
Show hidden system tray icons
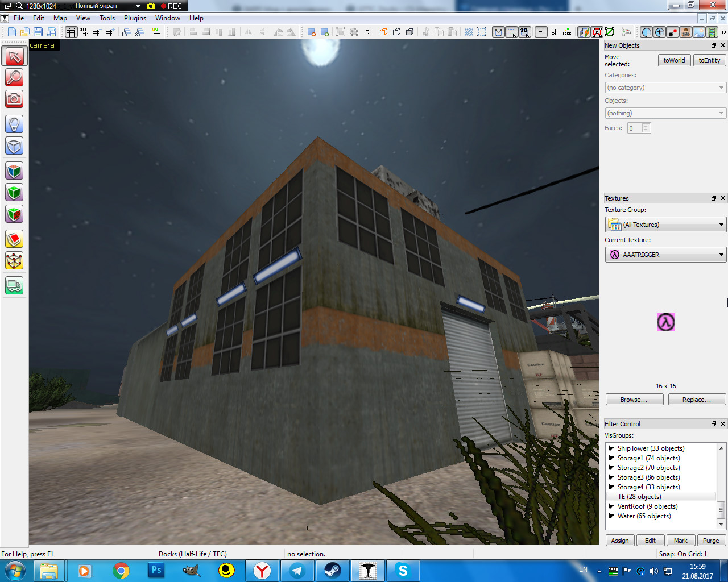598,571
